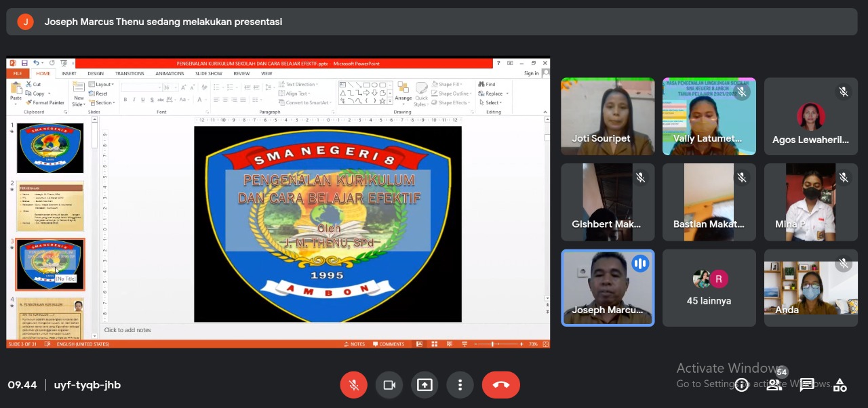Click Cut in the Clipboard group

tap(33, 85)
